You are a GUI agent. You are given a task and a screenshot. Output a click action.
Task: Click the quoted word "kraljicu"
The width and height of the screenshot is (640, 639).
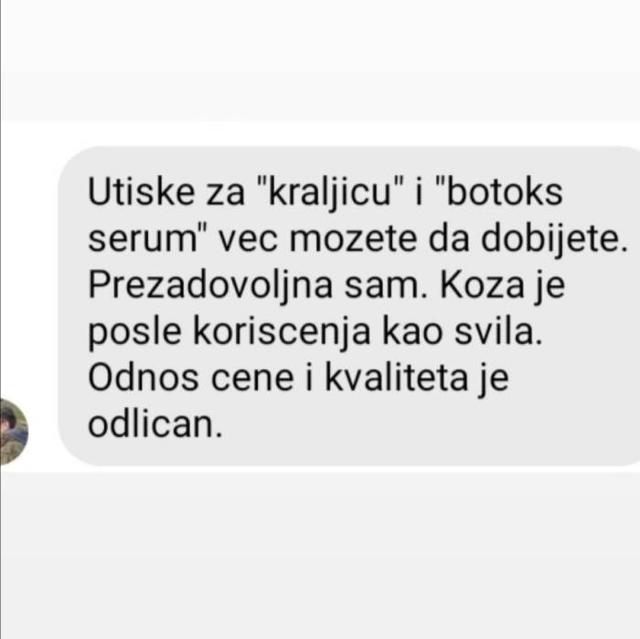[x=329, y=194]
